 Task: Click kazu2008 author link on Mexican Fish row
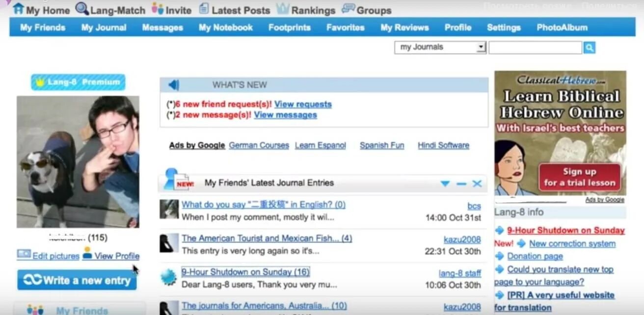click(x=462, y=240)
